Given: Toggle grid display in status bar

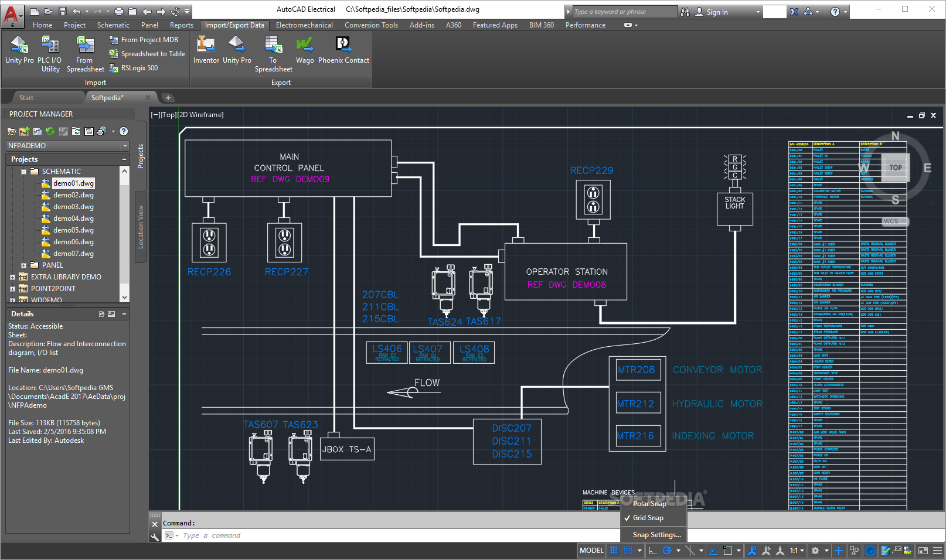Looking at the screenshot, I should pos(614,551).
